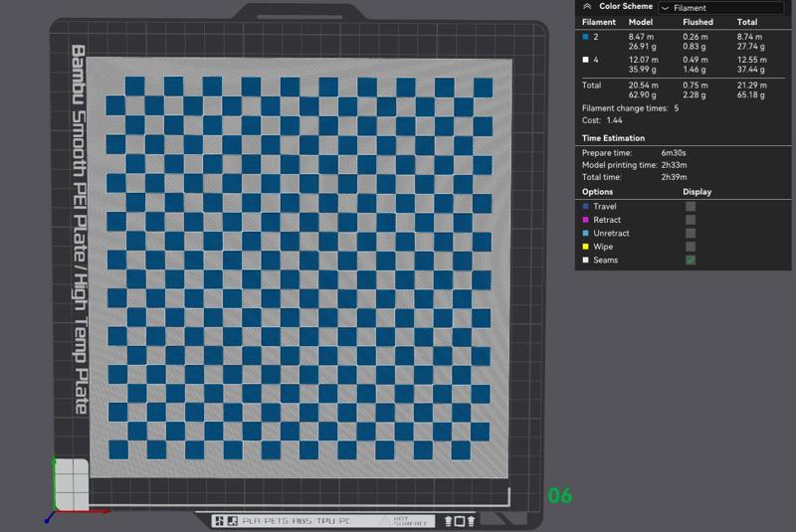
Task: Click the PLA PETG ABS TPU PC plate label
Action: [x=297, y=521]
